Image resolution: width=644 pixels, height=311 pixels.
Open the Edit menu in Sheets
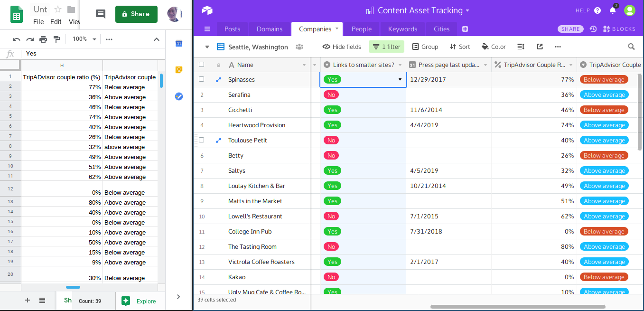pyautogui.click(x=56, y=22)
